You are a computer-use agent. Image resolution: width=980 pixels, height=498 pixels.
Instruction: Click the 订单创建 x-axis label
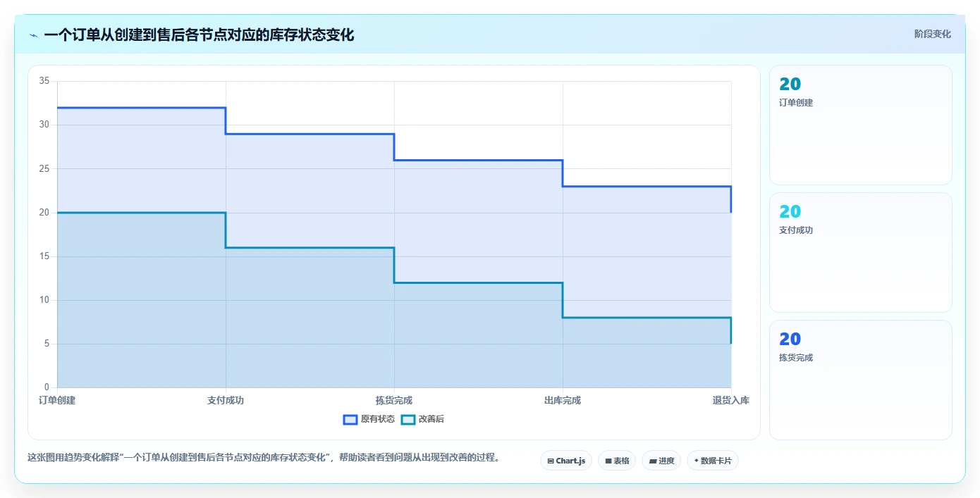[57, 400]
